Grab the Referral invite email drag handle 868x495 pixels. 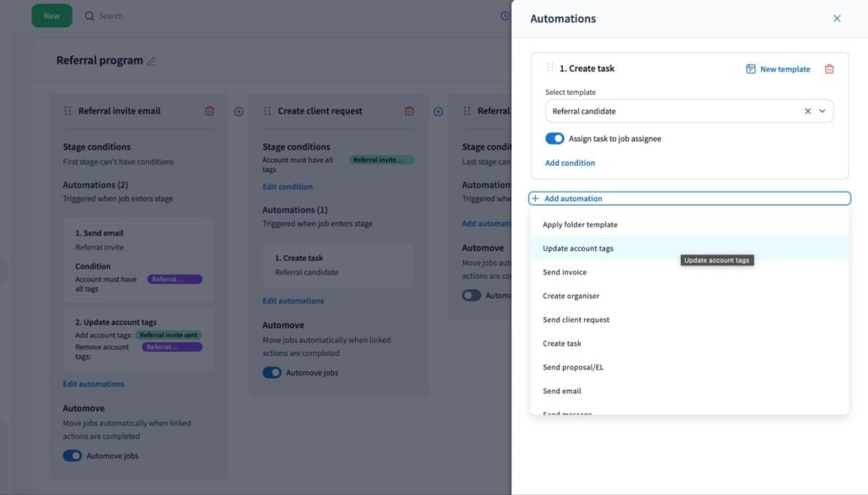[68, 111]
